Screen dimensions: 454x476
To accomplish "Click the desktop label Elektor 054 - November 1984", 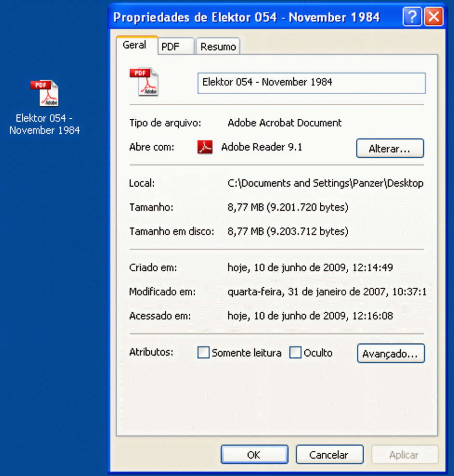I will (44, 124).
